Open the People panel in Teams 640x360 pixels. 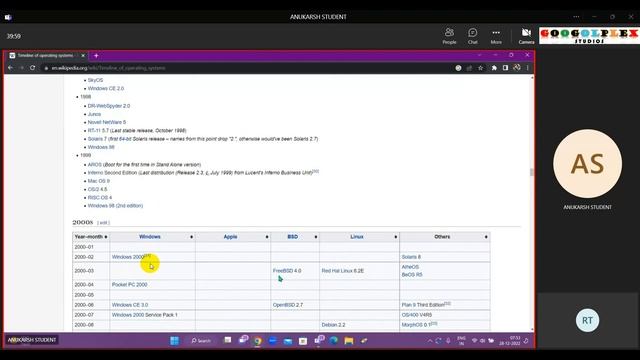pos(449,36)
